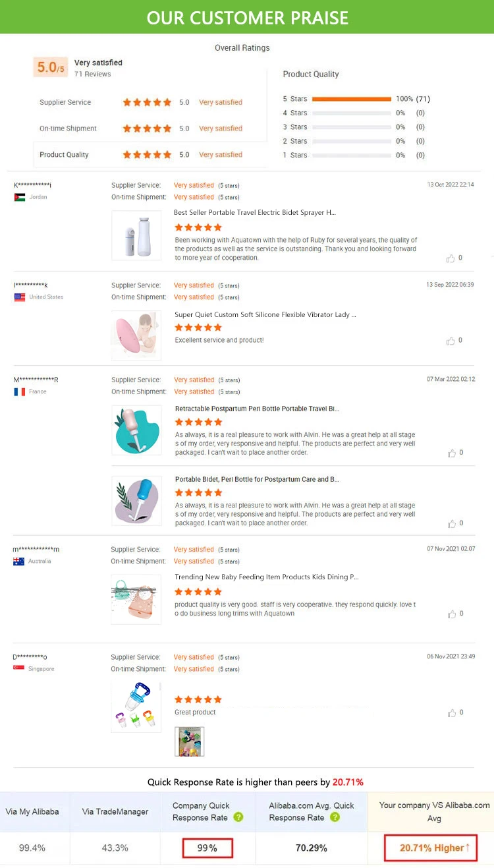
Task: Like the Portable Bidet Peri Bottle review
Action: (451, 523)
